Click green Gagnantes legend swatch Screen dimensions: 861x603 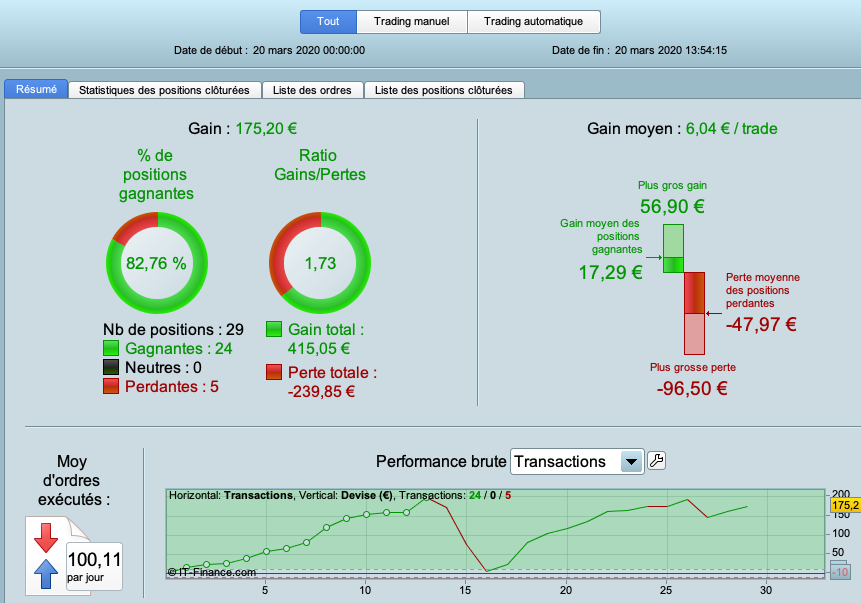111,348
